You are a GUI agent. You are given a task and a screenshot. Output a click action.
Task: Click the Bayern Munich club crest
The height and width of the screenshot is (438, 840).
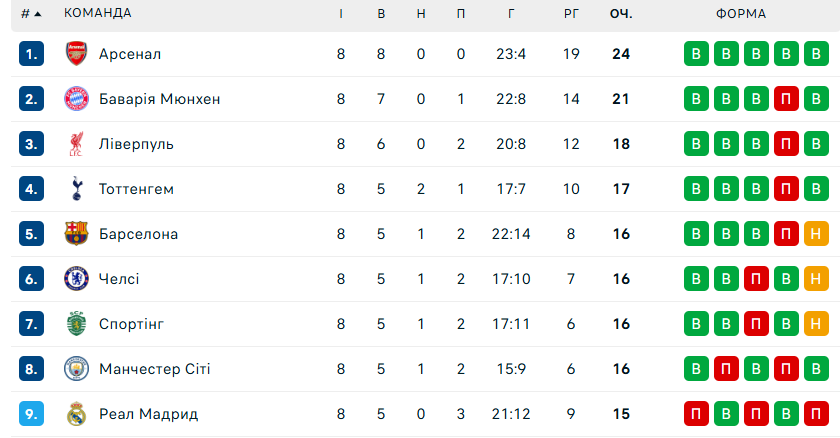(76, 99)
